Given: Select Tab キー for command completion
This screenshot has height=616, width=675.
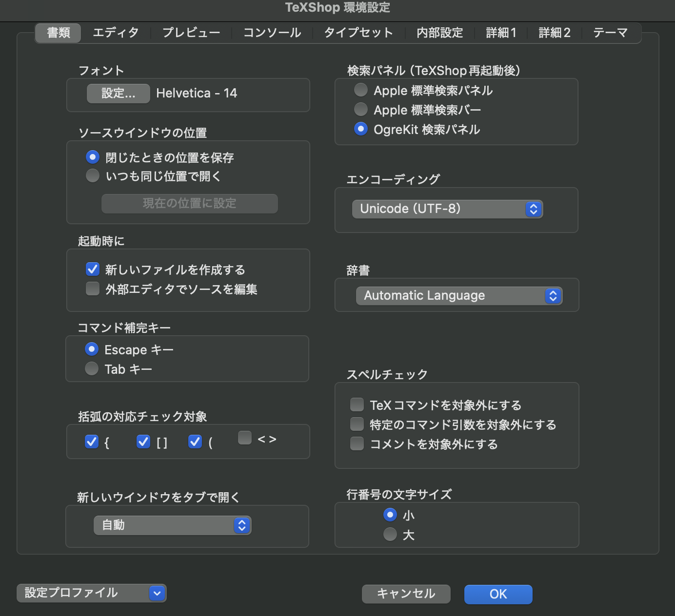Looking at the screenshot, I should (92, 368).
